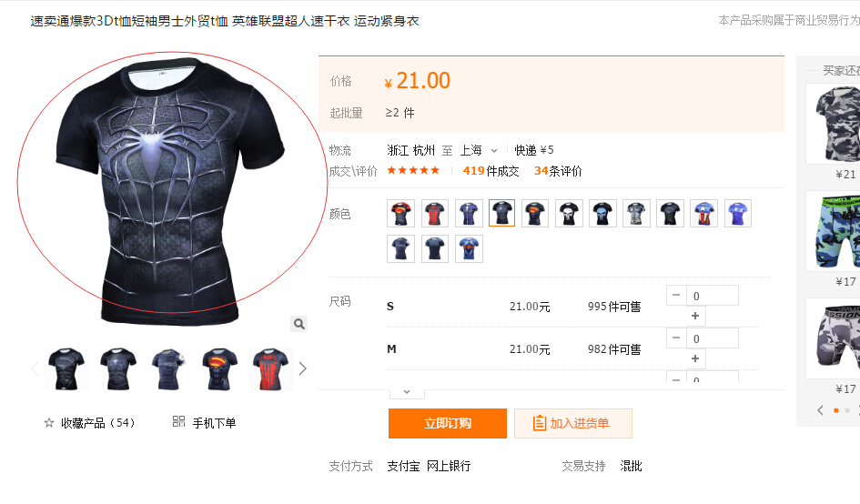Viewport: 860px width, 504px height.
Task: Go to previous recommended products page arrow
Action: (821, 410)
